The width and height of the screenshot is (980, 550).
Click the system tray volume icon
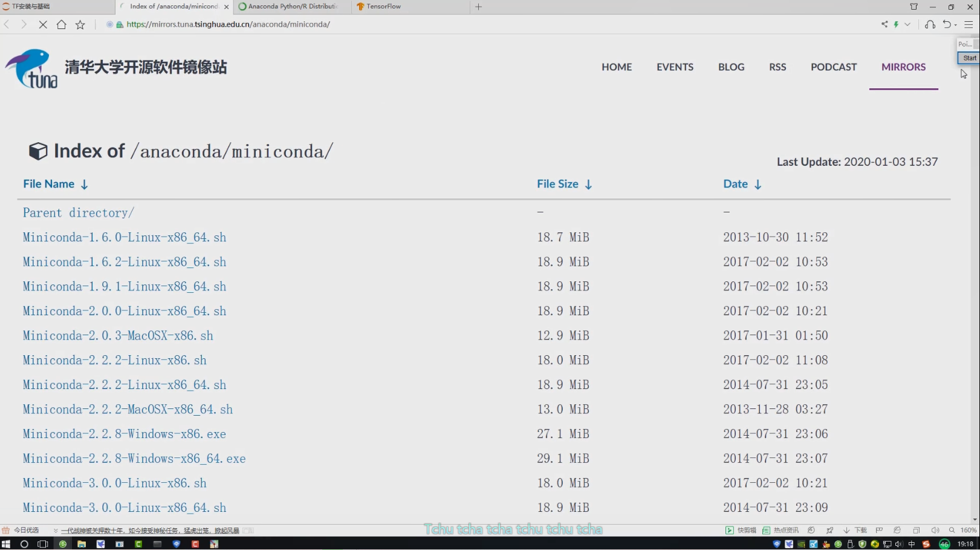click(899, 544)
